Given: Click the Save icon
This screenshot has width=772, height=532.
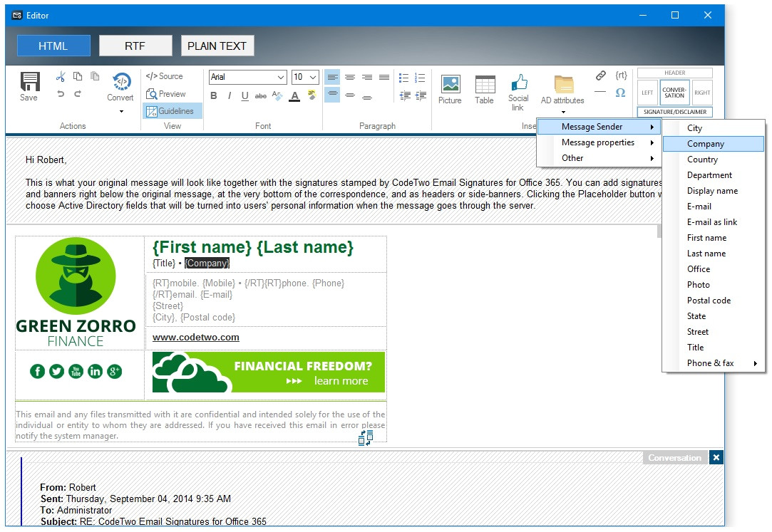Looking at the screenshot, I should pos(29,86).
